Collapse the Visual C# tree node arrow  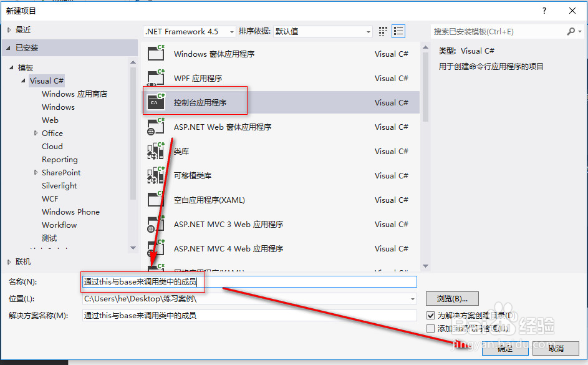[23, 80]
